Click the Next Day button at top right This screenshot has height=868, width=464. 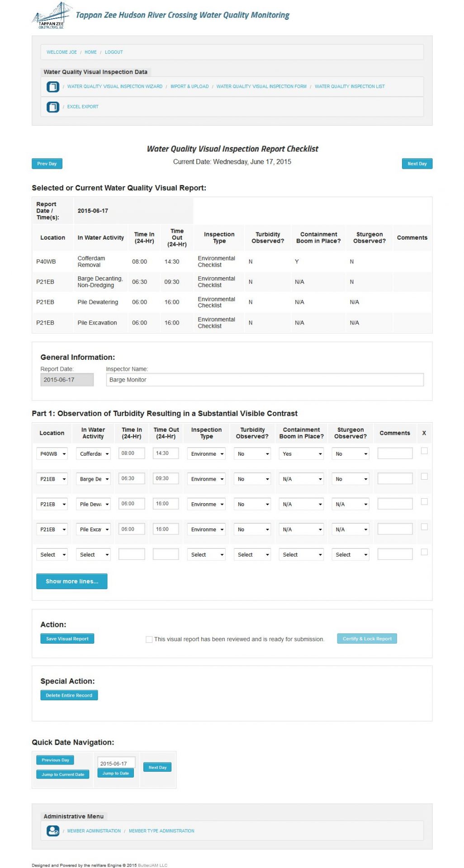(417, 164)
